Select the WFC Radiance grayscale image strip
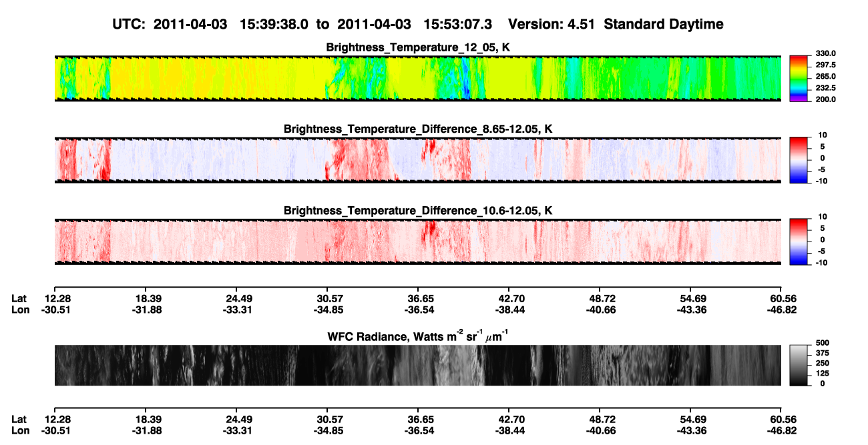The width and height of the screenshot is (868, 445). click(x=417, y=365)
